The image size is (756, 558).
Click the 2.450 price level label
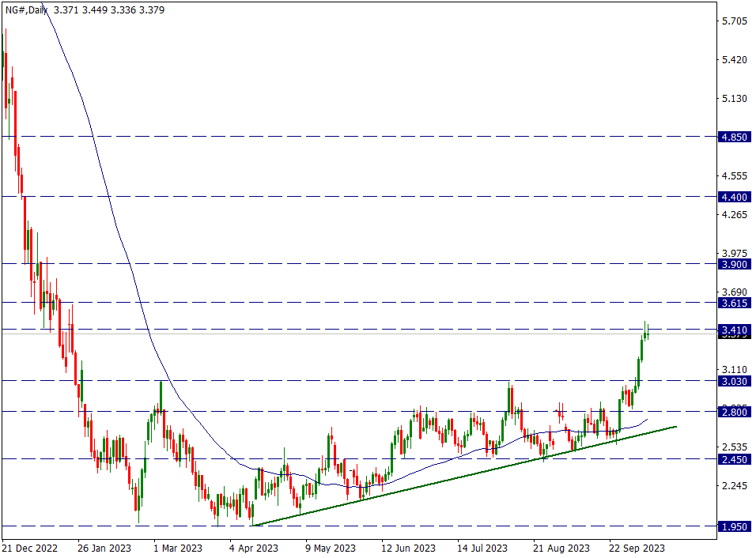(x=735, y=459)
